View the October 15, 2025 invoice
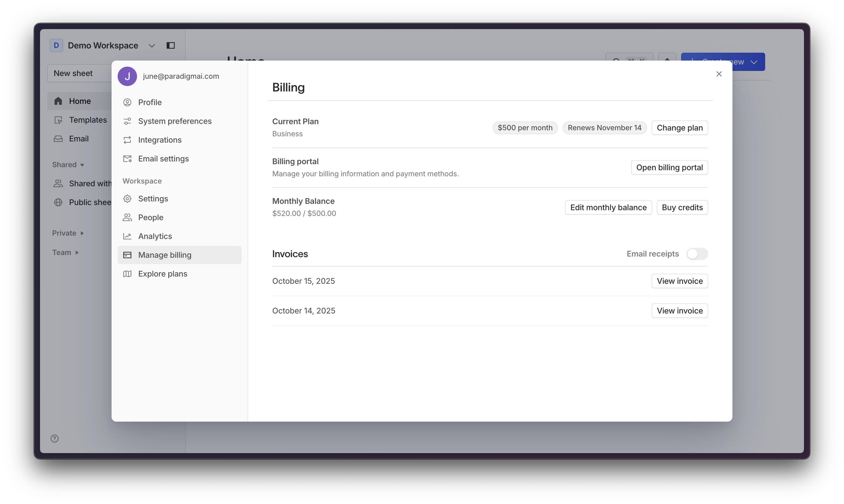The width and height of the screenshot is (844, 504). (679, 281)
